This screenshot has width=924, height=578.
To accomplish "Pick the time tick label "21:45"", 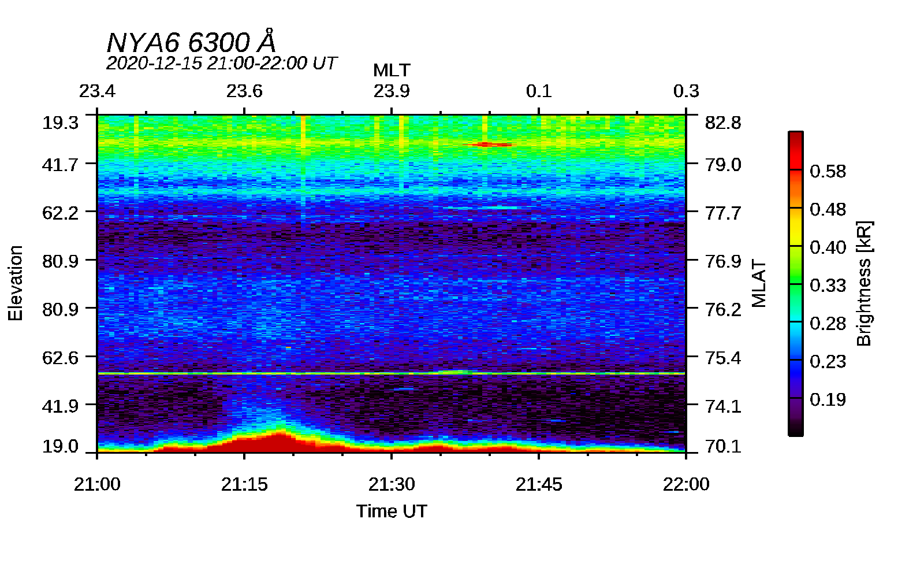I will point(539,484).
